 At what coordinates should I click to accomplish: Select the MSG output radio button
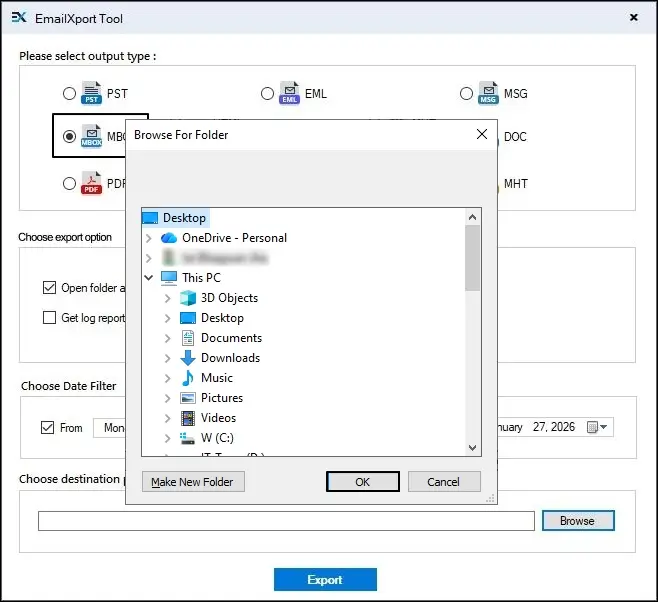point(466,93)
